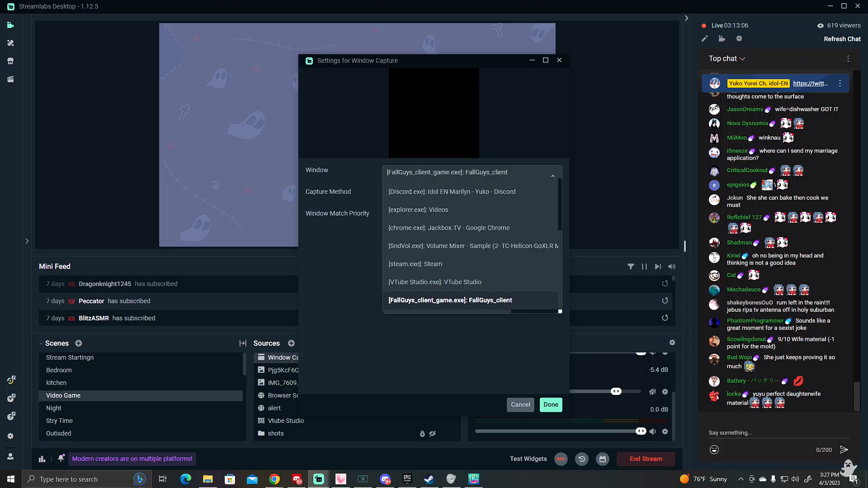Open the emoji picker in chat
The image size is (868, 488).
pyautogui.click(x=714, y=450)
